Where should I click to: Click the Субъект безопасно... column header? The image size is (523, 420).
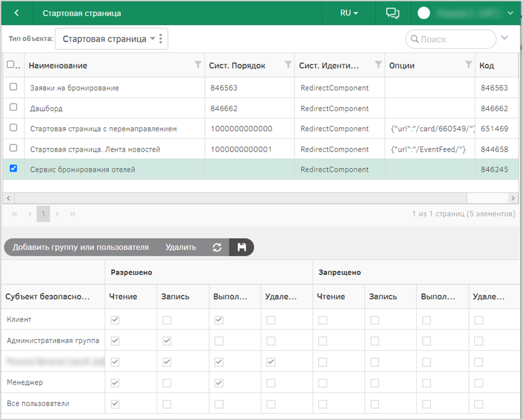tap(48, 297)
